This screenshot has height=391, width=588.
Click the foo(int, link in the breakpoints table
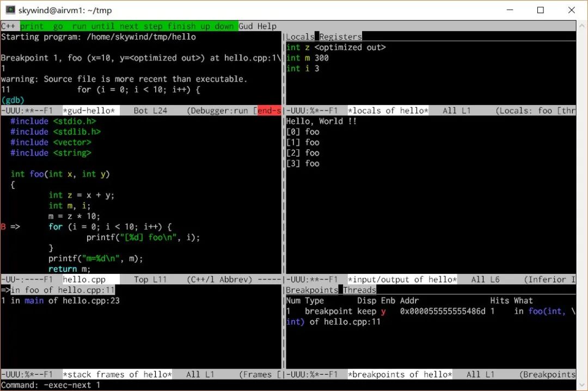(547, 311)
